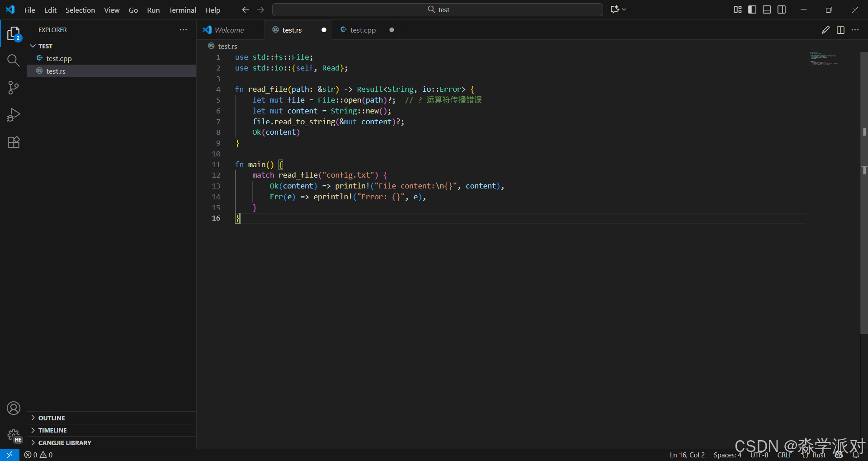Select test.rs in the Explorer tree
868x461 pixels.
click(x=112, y=71)
